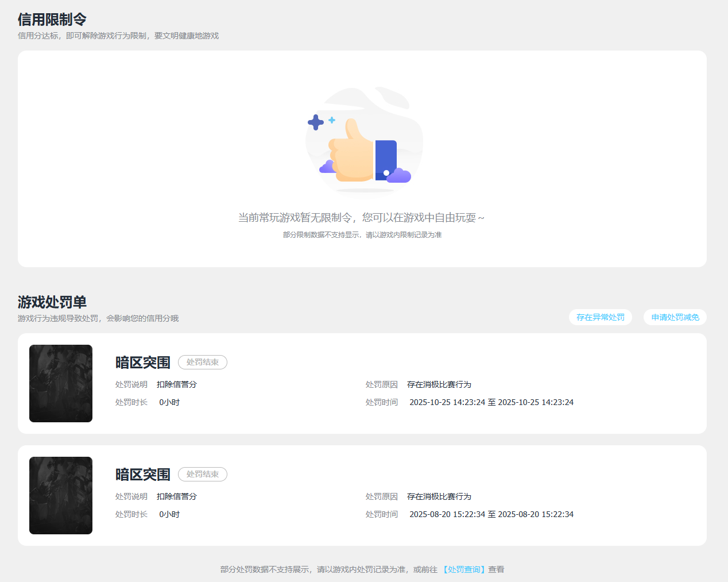Click the 处罚结束 badge on the 2025-08-20 penalty
Image resolution: width=728 pixels, height=582 pixels.
(x=203, y=474)
